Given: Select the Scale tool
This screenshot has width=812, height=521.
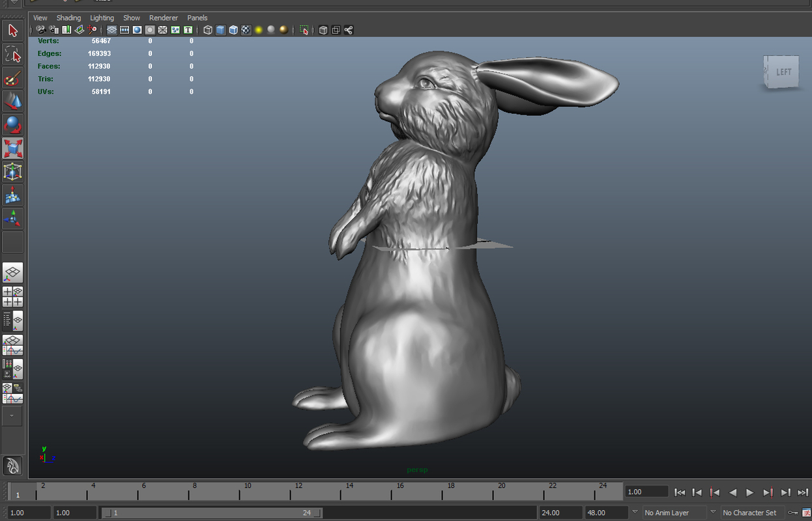Looking at the screenshot, I should coord(13,148).
